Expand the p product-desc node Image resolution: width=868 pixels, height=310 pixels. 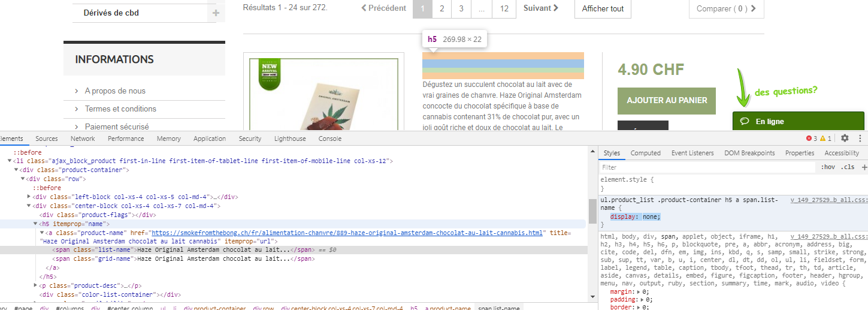[36, 285]
